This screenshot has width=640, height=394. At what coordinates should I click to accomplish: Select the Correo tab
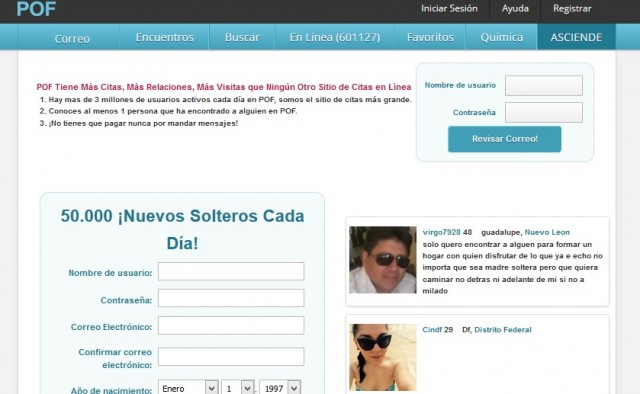[x=72, y=38]
